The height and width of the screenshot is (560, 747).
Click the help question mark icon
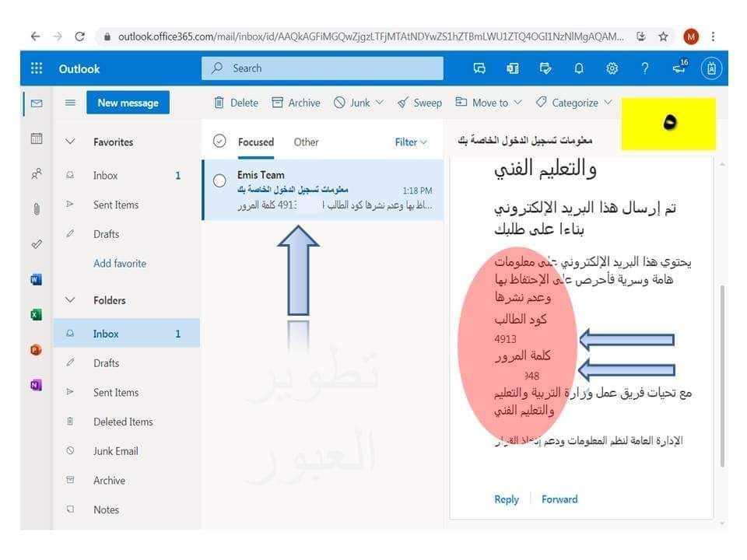coord(645,68)
